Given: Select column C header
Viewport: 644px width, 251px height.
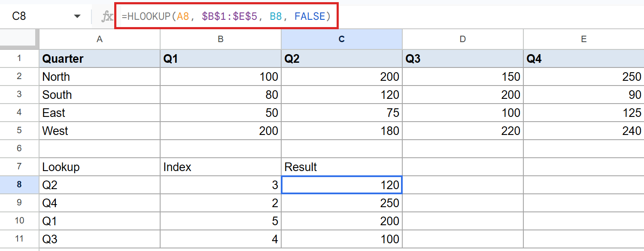Looking at the screenshot, I should coord(342,39).
